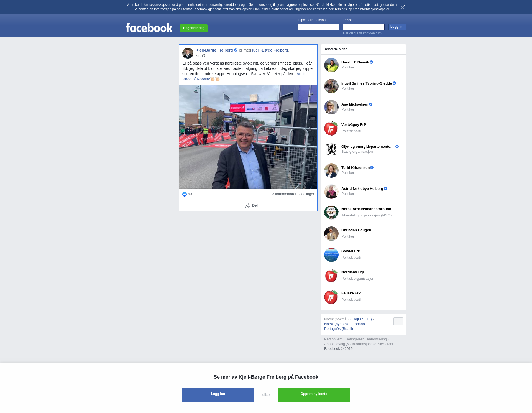This screenshot has height=413, width=532.
Task: Click the Saltdal FrP valgprogram logo
Action: click(x=331, y=255)
